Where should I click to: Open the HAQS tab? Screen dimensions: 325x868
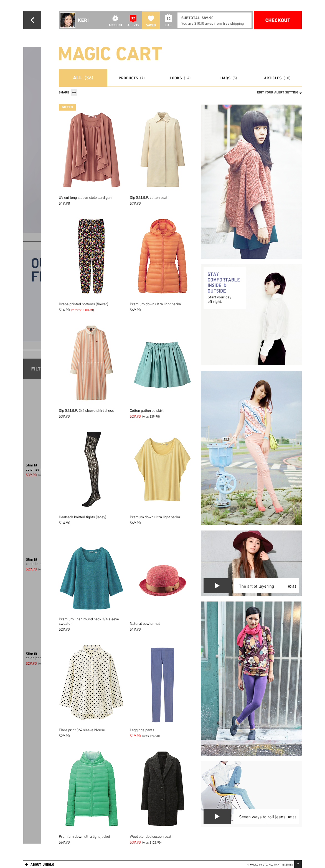click(228, 78)
